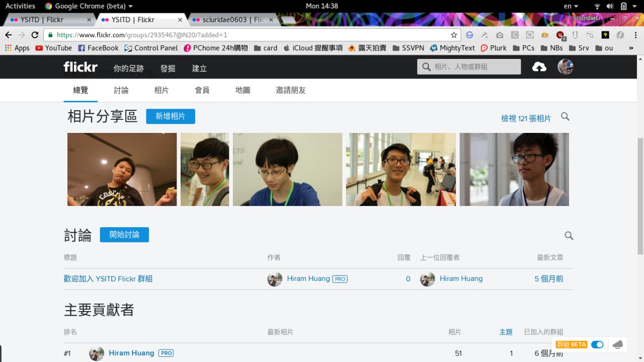Open the iCloud 提醒事項 bookmark

pyautogui.click(x=313, y=48)
